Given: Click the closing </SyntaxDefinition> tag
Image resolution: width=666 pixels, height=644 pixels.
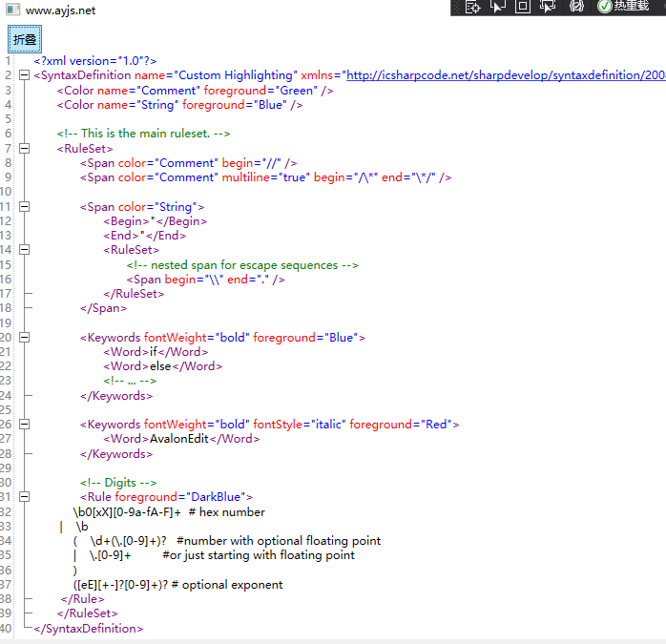Looking at the screenshot, I should point(89,629).
